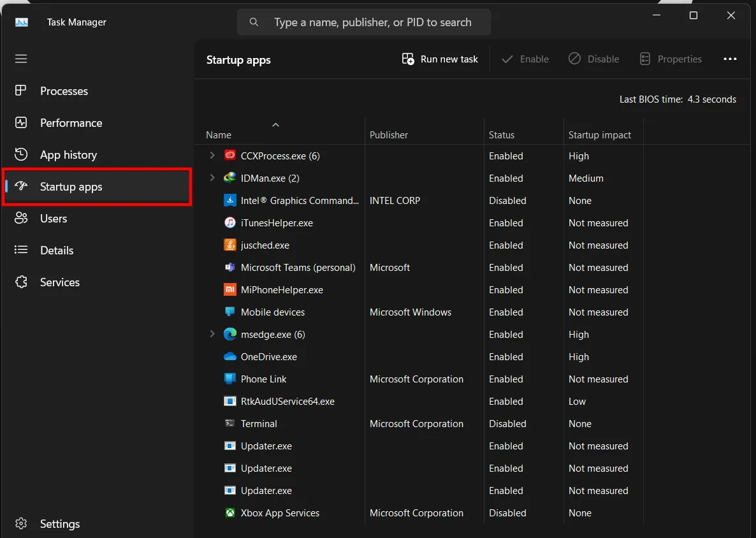Image resolution: width=756 pixels, height=538 pixels.
Task: Click the hamburger navigation menu icon
Action: point(21,59)
